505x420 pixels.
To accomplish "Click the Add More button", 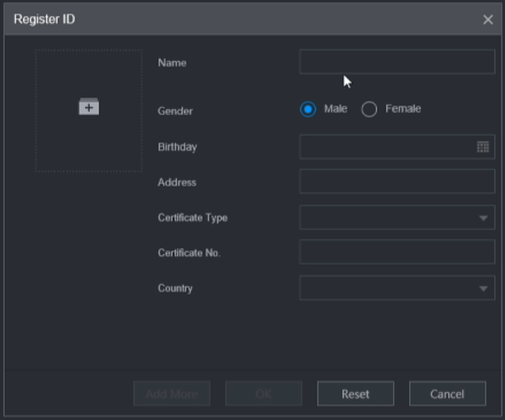I will tap(172, 394).
